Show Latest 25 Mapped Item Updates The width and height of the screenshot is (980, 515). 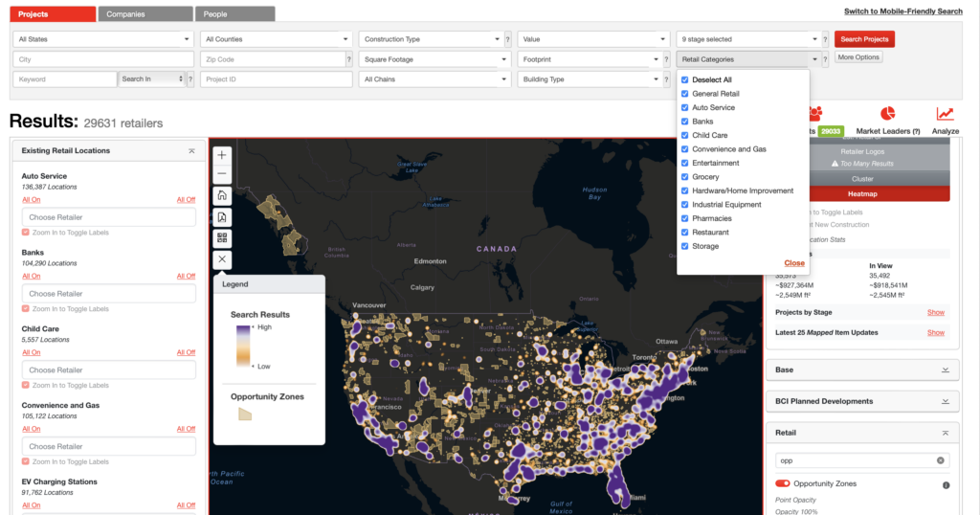936,332
